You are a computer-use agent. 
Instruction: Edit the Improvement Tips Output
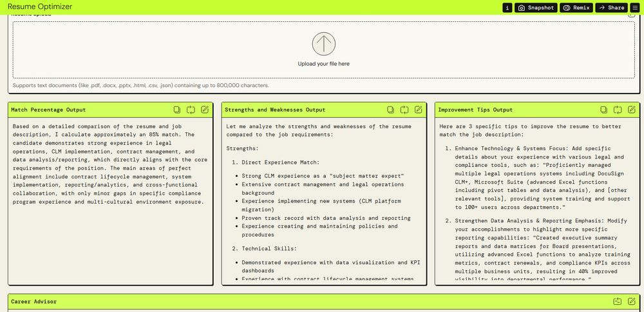[x=632, y=110]
